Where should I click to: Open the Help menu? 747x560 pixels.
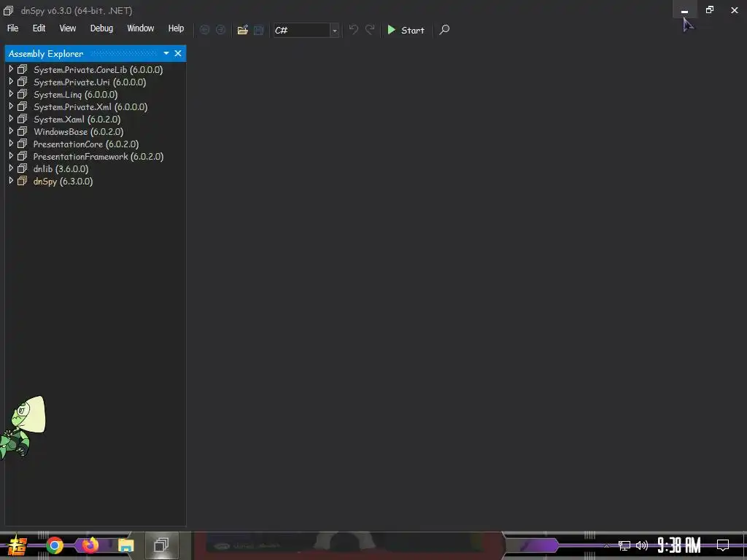[x=176, y=28]
